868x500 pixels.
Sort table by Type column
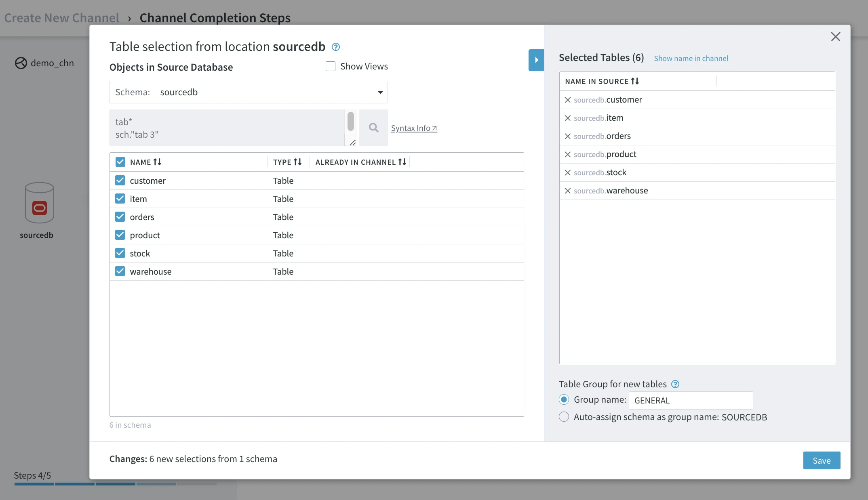(297, 162)
